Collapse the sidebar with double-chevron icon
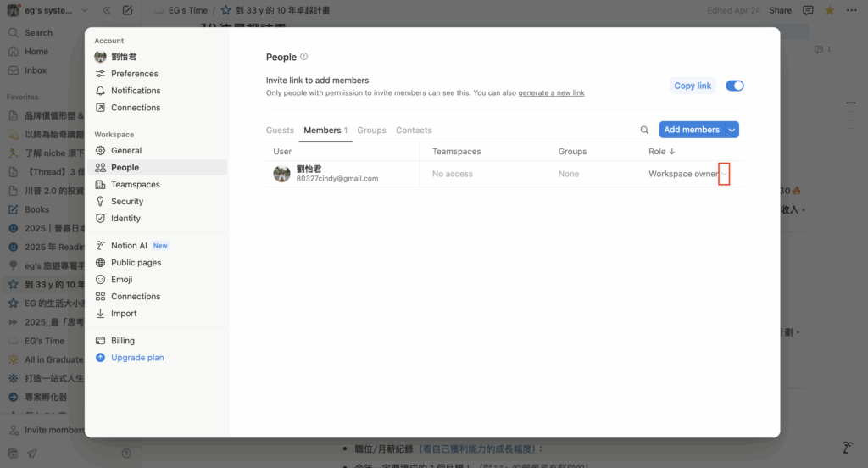 coord(106,11)
